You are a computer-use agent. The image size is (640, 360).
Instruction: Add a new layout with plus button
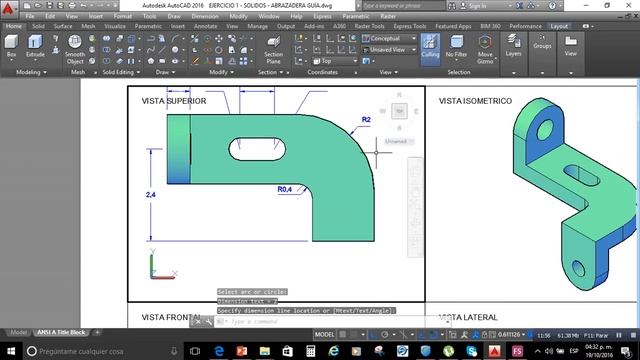[97, 332]
